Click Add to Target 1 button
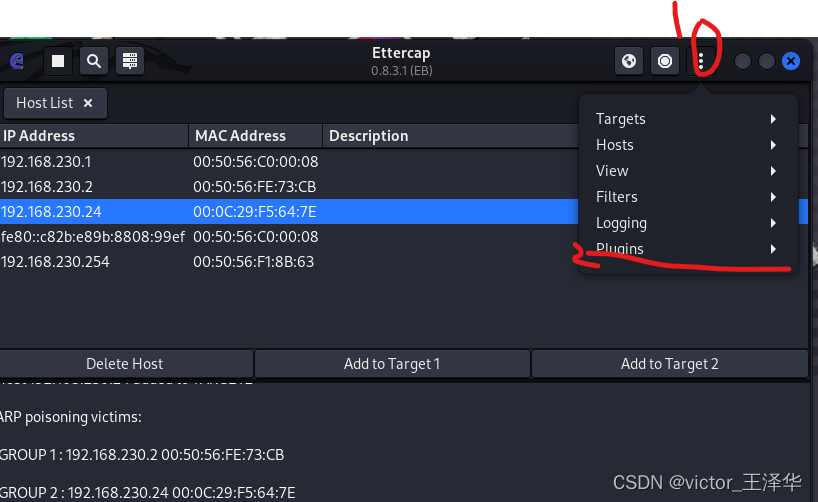The image size is (818, 502). coord(391,364)
